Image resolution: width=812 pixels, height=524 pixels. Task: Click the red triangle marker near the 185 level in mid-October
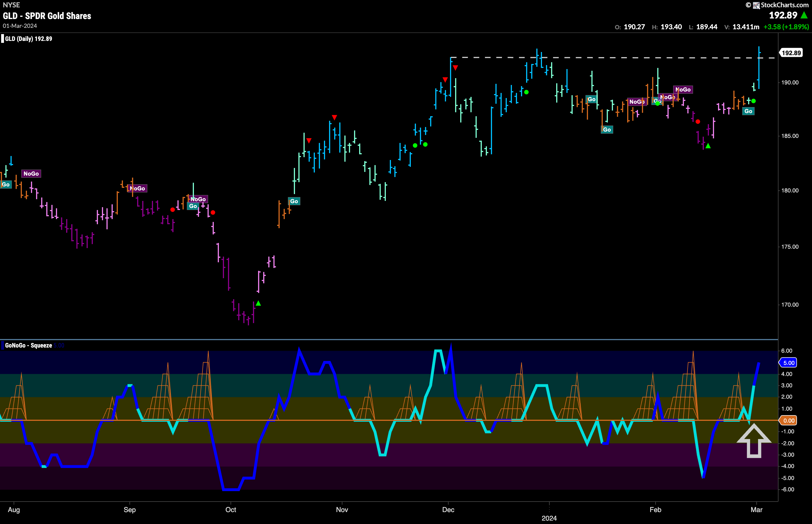(x=309, y=141)
